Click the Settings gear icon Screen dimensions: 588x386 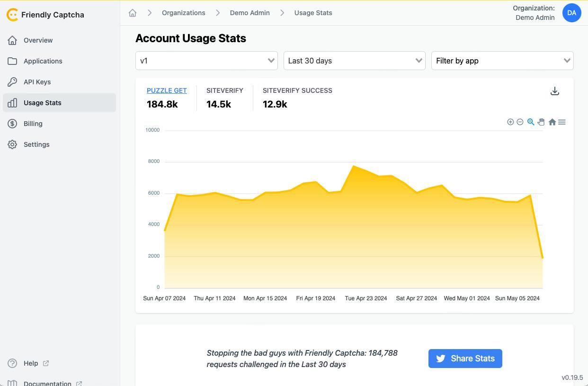(12, 144)
